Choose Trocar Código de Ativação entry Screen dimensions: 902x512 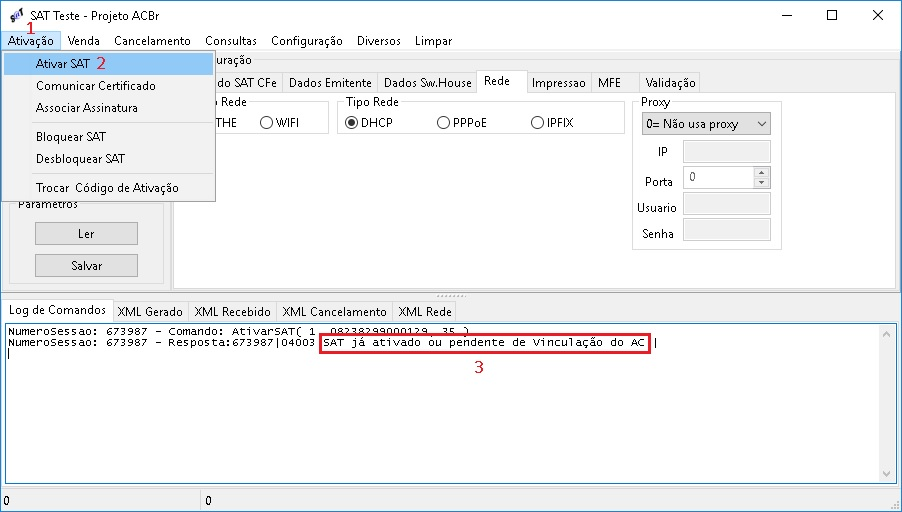[x=109, y=188]
